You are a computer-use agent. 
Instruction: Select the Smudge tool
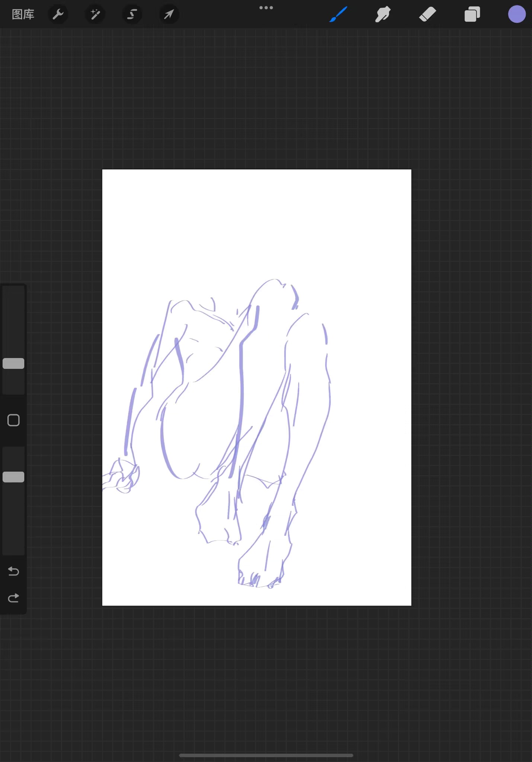click(383, 15)
